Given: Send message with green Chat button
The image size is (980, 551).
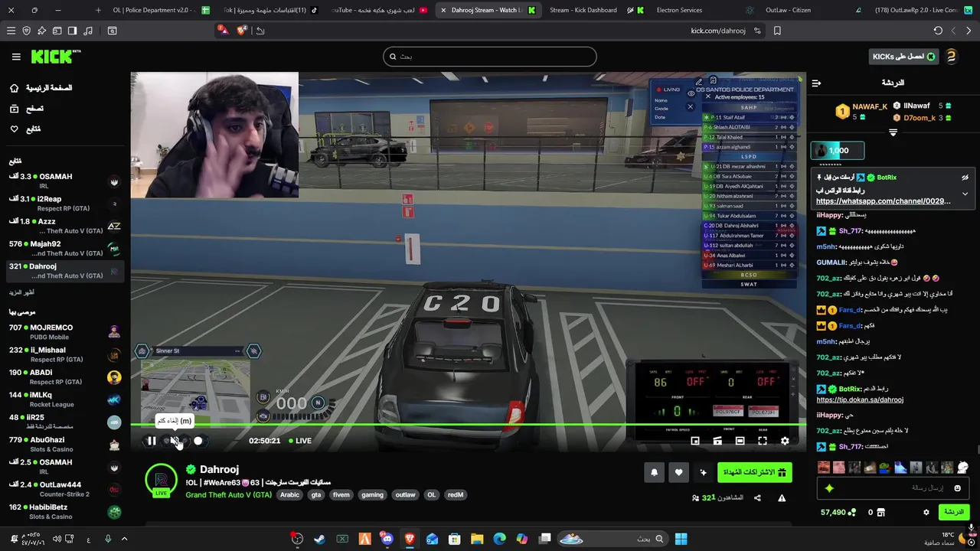Looking at the screenshot, I should (x=953, y=512).
